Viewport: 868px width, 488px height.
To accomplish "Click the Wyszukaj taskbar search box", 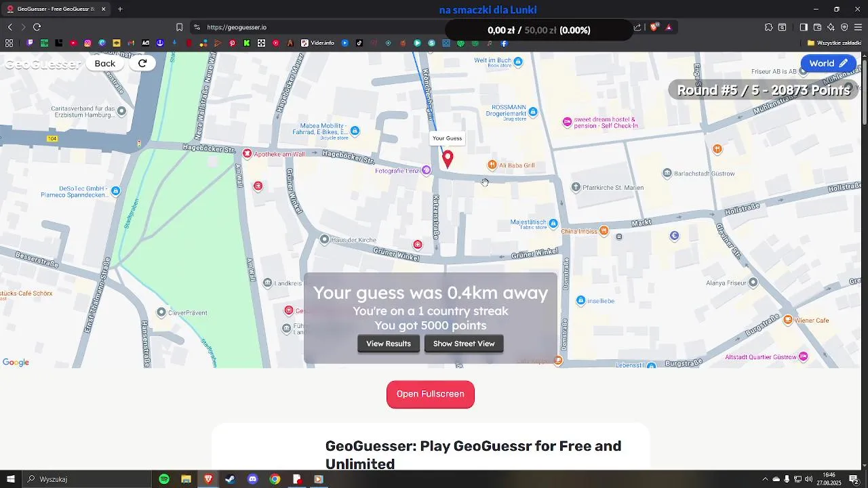I will 87,479.
